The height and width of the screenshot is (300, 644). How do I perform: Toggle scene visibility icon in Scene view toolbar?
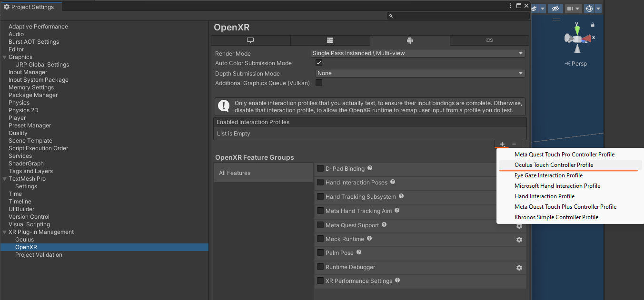555,9
